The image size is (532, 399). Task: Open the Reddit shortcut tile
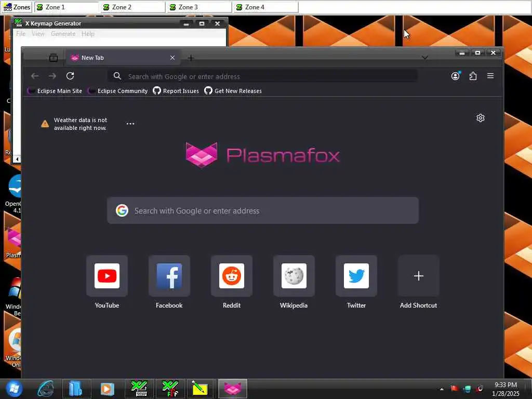click(232, 276)
